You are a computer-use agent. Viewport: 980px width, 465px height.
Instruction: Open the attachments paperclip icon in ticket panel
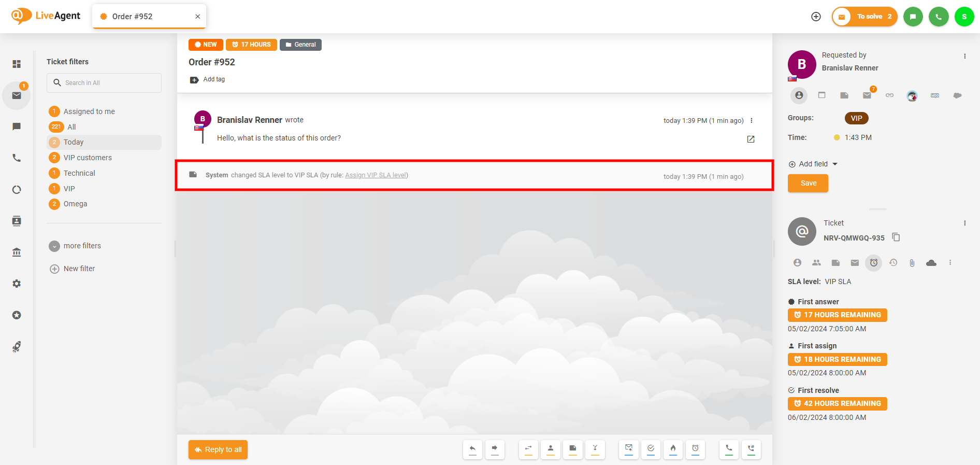[x=912, y=263]
